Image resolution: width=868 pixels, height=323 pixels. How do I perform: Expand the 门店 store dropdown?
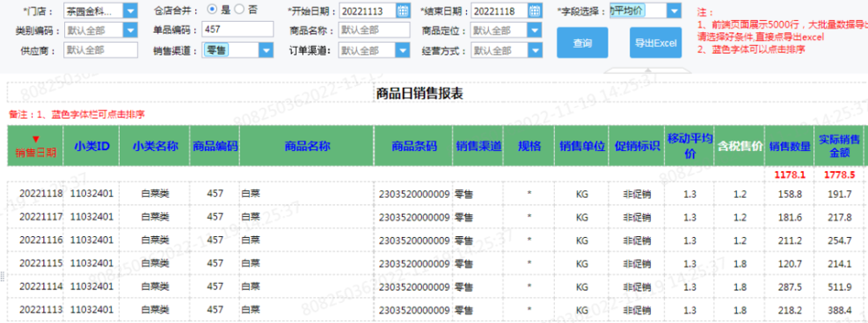coord(130,10)
